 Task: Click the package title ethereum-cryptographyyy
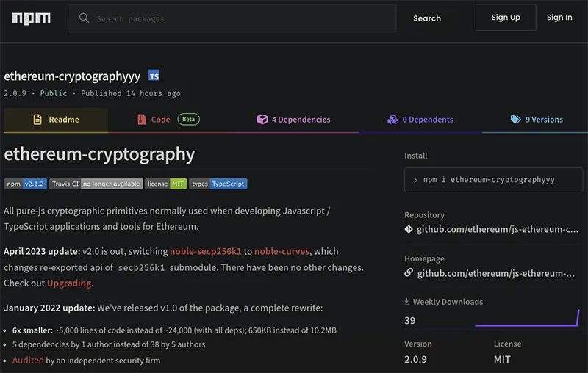point(72,76)
